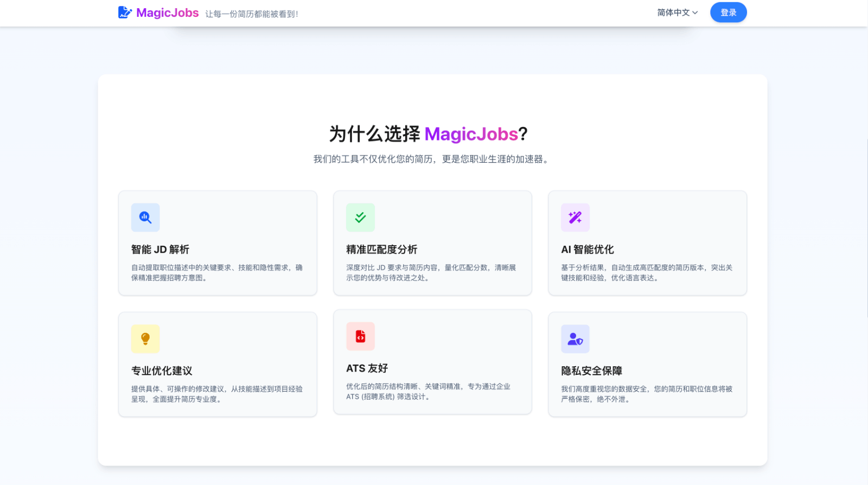Click description starting 基于分析结果
This screenshot has width=868, height=485.
[647, 272]
